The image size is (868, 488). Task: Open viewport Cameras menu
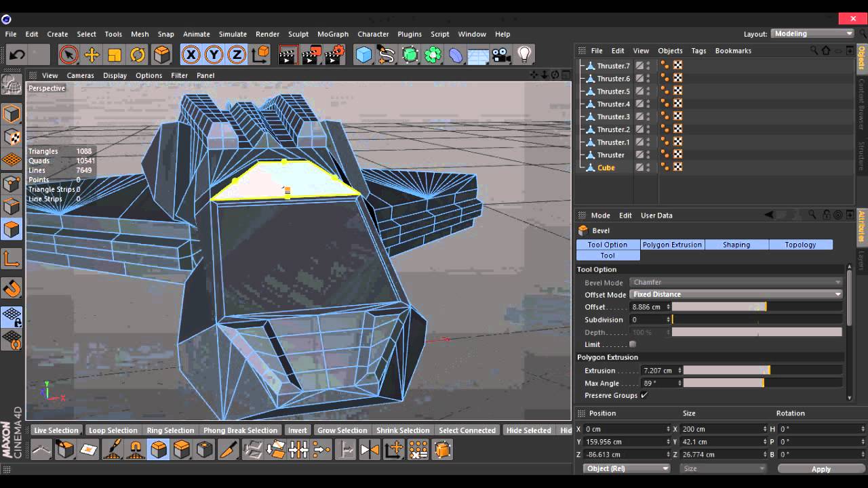pyautogui.click(x=80, y=75)
